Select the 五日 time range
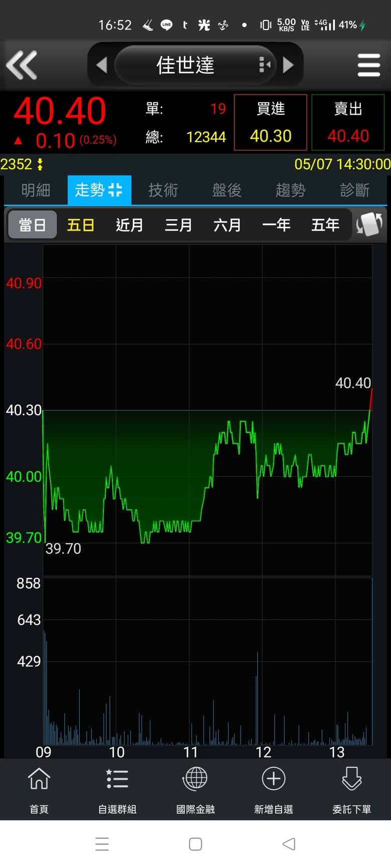 (x=81, y=225)
